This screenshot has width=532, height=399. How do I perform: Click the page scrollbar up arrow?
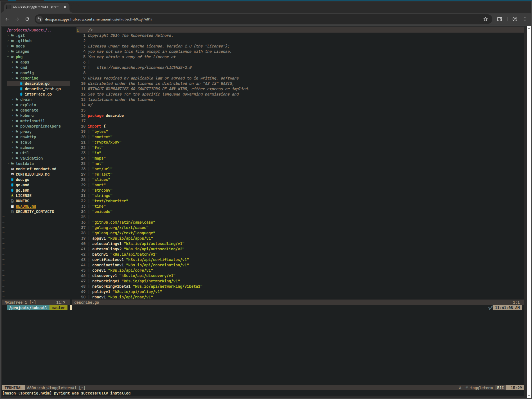[x=529, y=28]
